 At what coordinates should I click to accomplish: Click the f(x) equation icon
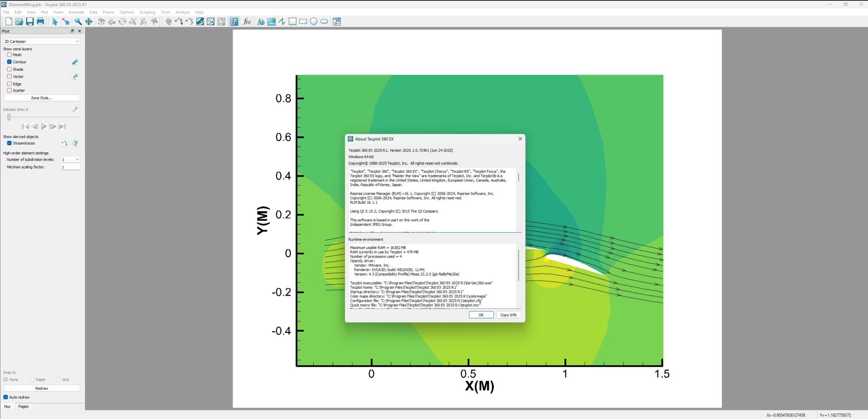[x=247, y=21]
